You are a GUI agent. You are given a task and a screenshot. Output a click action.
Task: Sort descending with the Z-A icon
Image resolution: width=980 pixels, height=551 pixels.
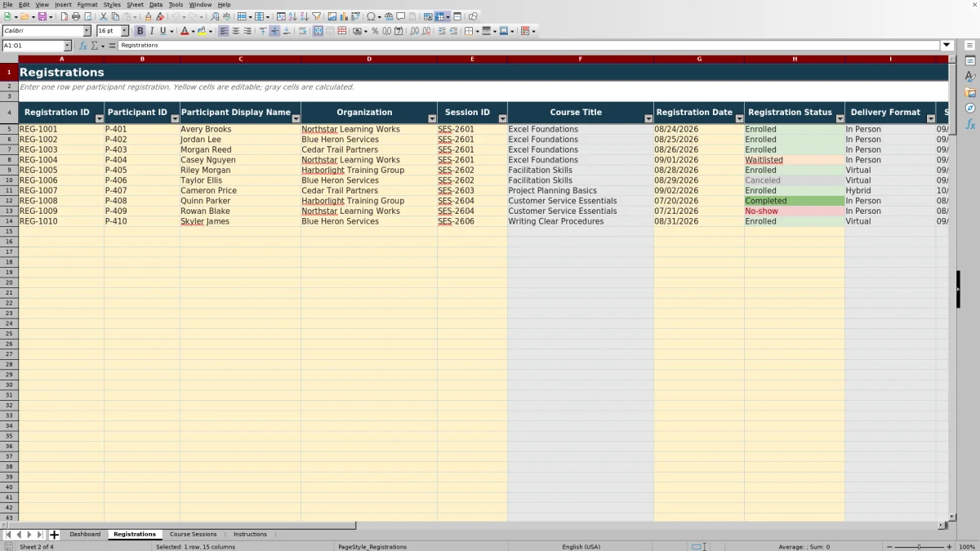(304, 16)
